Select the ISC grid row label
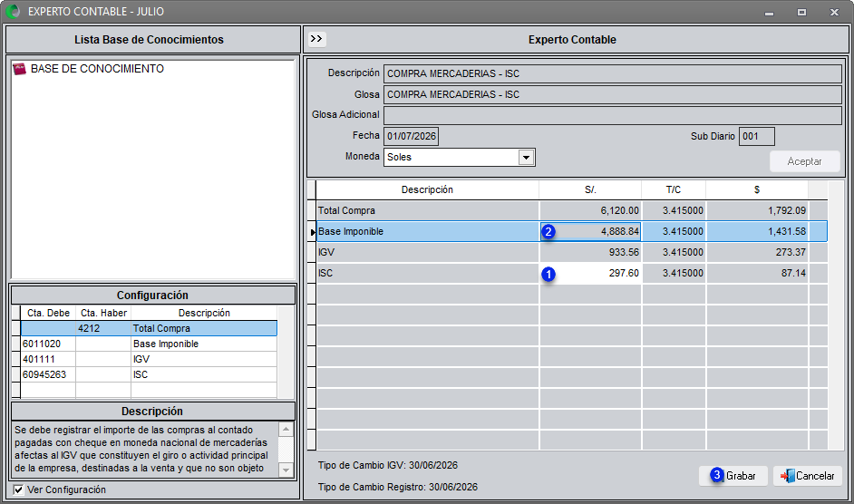The height and width of the screenshot is (504, 854). tap(325, 273)
